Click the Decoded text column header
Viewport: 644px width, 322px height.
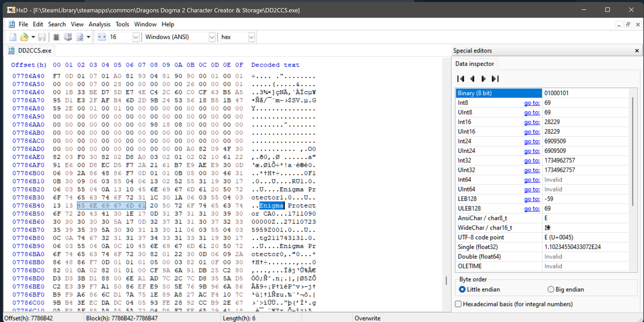tap(275, 65)
